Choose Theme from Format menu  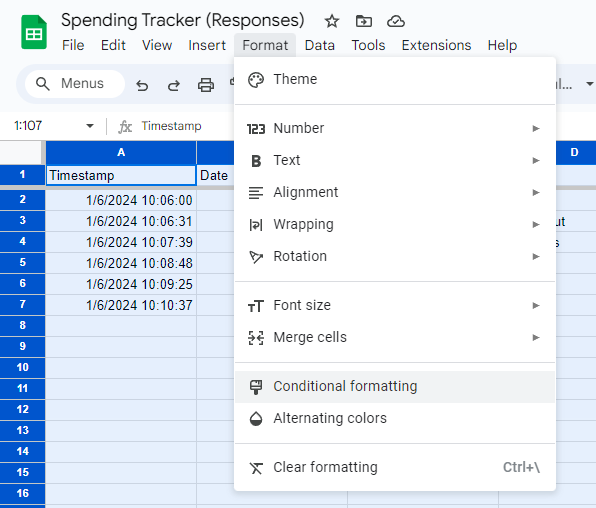coord(395,80)
